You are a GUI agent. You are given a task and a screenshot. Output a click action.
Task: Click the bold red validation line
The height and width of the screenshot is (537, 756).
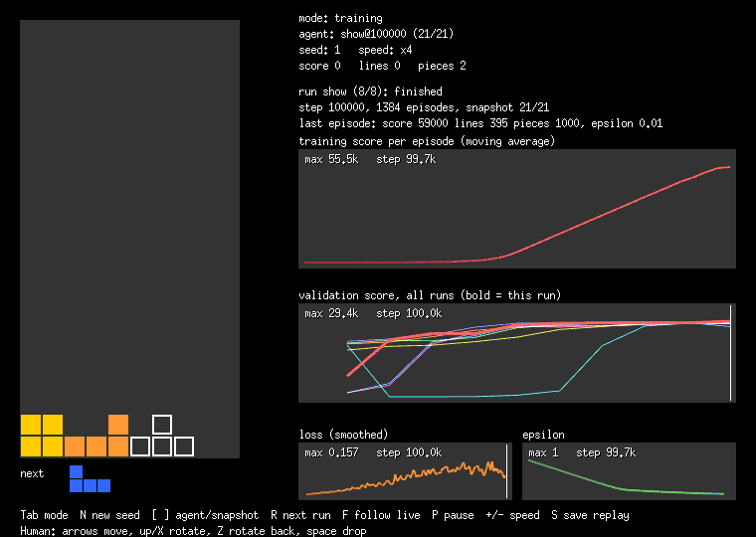tap(366, 359)
